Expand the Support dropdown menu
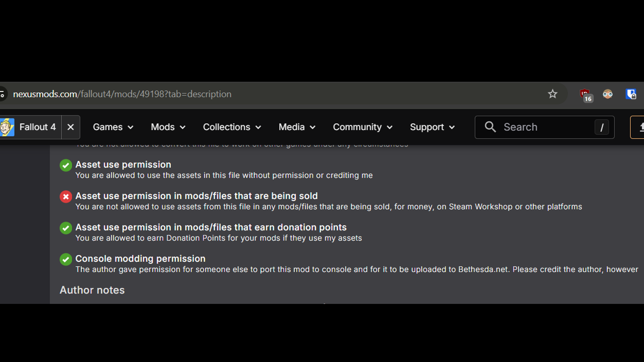644x362 pixels. (x=432, y=127)
